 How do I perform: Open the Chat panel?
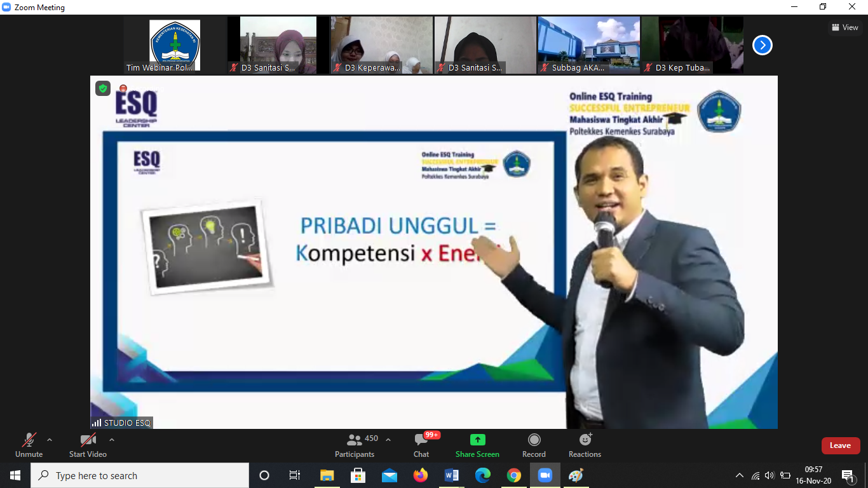[x=421, y=445]
